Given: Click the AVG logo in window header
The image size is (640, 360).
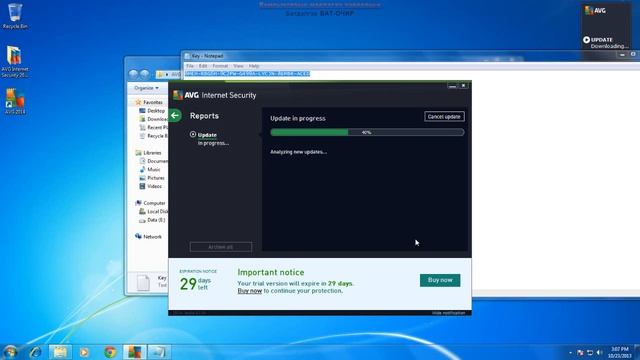Looking at the screenshot, I should (186, 95).
